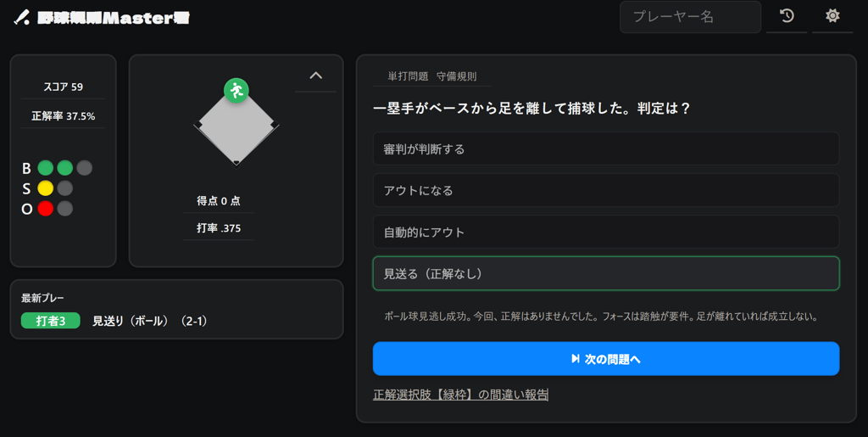Click the yellow strike count indicator
This screenshot has height=437, width=868.
point(46,188)
